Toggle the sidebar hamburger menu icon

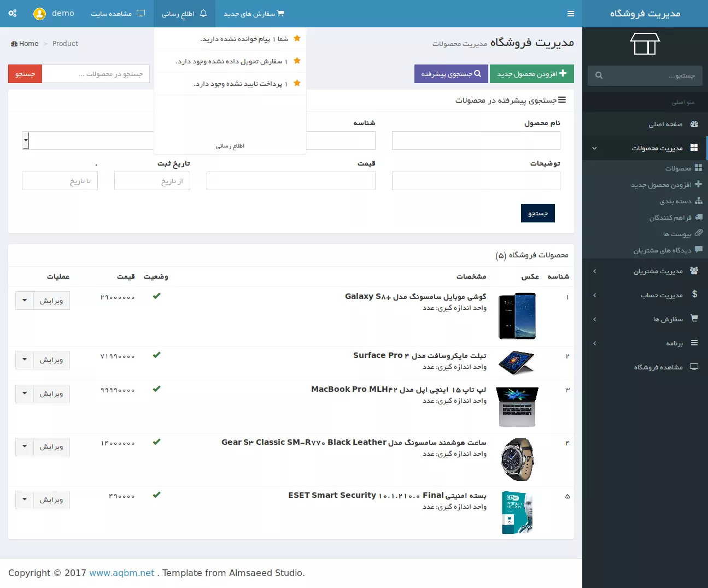pos(571,14)
